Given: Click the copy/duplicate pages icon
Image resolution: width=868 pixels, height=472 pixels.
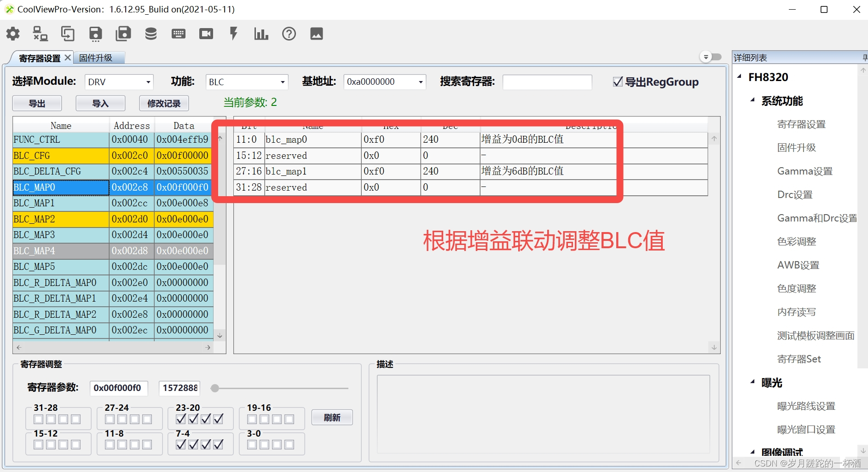Looking at the screenshot, I should coord(68,34).
